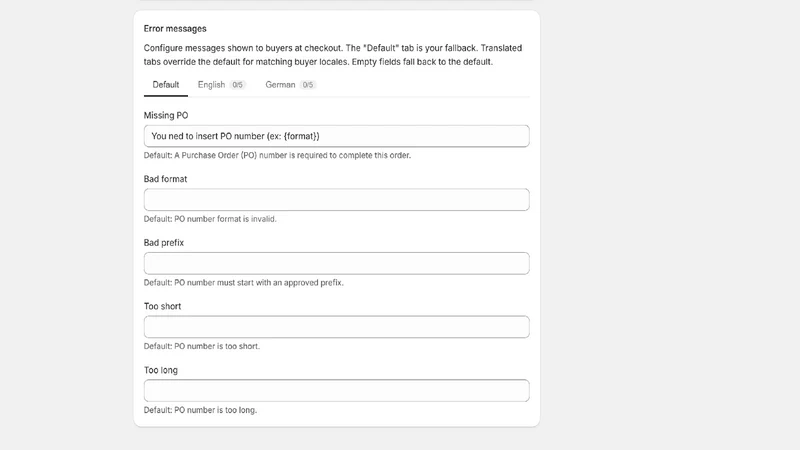800x450 pixels.
Task: Click the "Too long" label
Action: click(161, 370)
